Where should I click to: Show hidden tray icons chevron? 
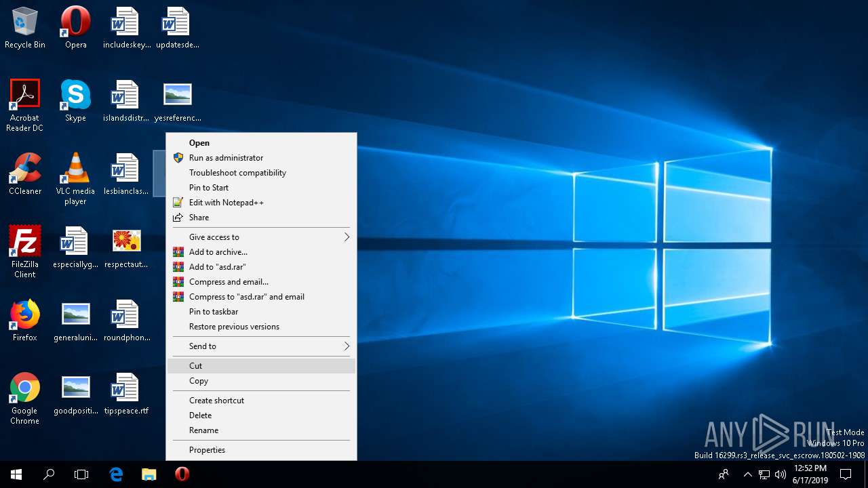tap(748, 474)
